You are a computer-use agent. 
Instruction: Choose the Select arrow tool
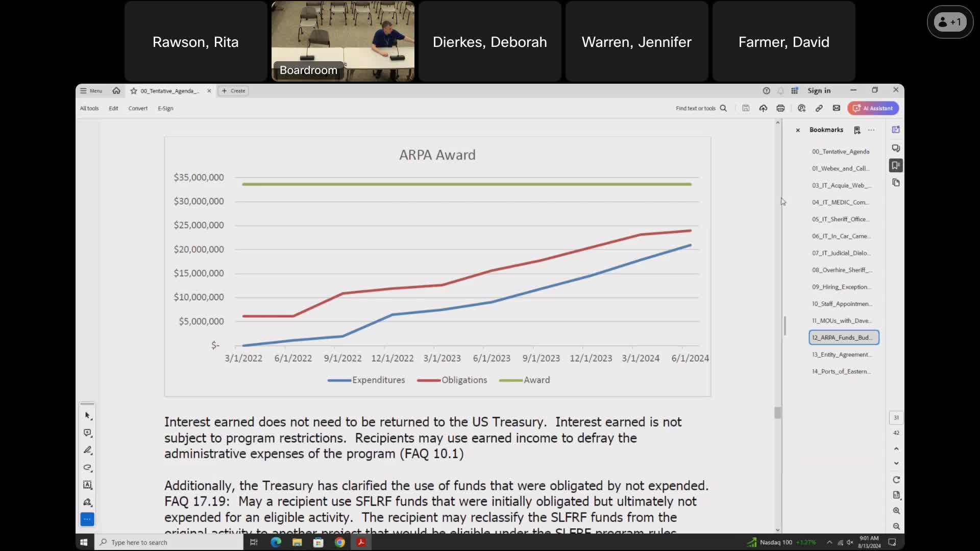click(x=88, y=416)
